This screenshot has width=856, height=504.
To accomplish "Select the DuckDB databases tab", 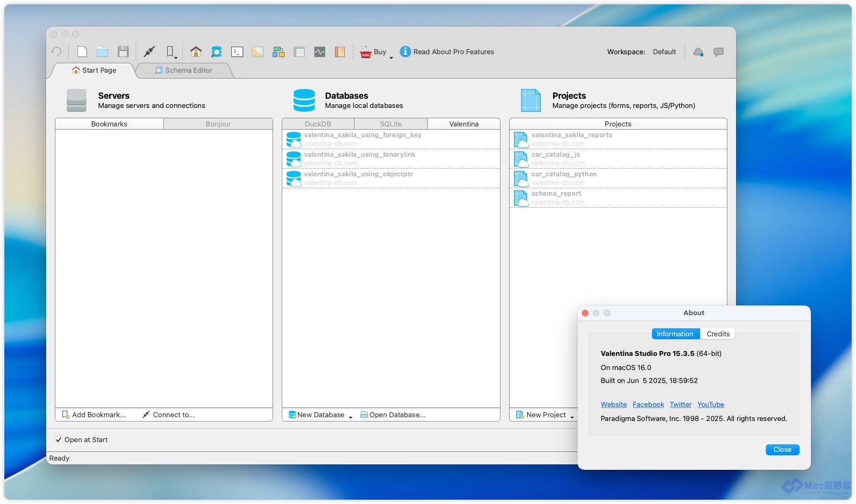I will point(318,124).
